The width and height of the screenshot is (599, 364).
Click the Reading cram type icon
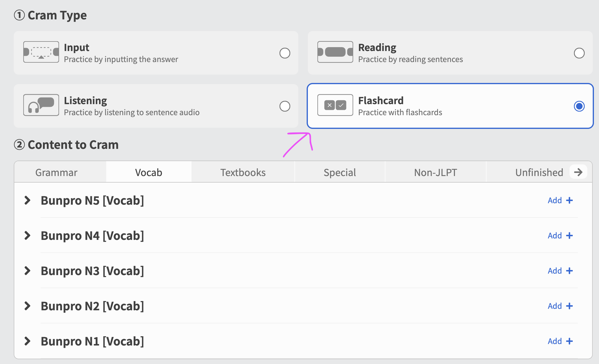coord(335,52)
